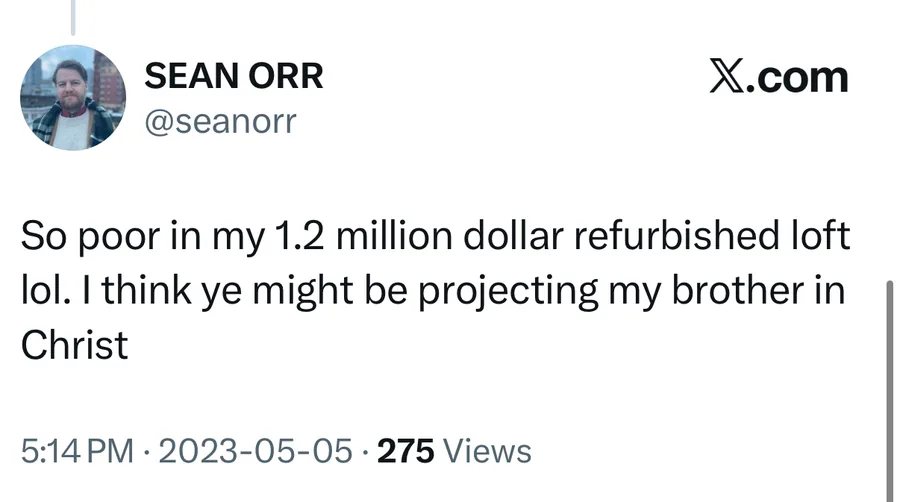Open the 275 view count

(406, 451)
